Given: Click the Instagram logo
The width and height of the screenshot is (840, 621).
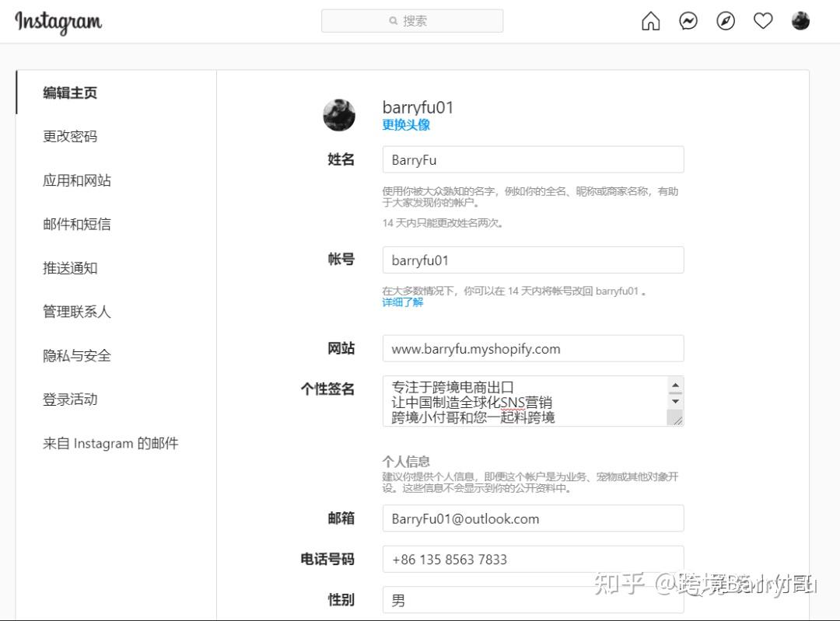Looking at the screenshot, I should tap(58, 22).
